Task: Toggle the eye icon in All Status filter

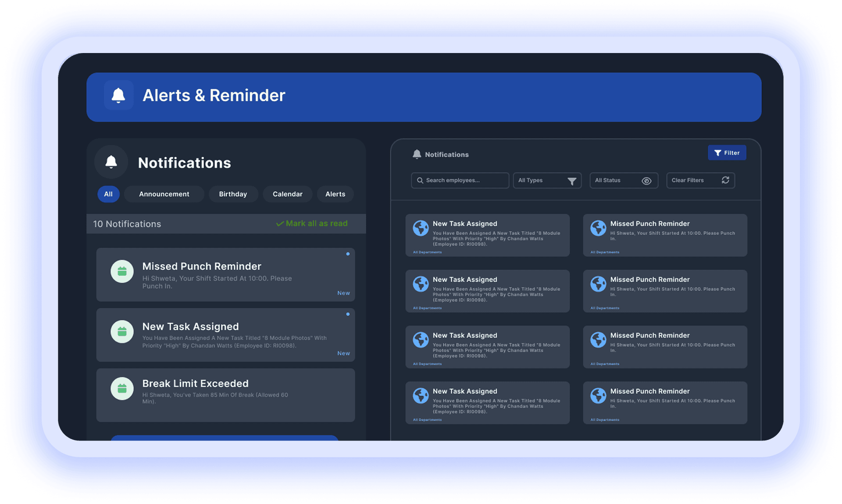Action: click(x=647, y=181)
